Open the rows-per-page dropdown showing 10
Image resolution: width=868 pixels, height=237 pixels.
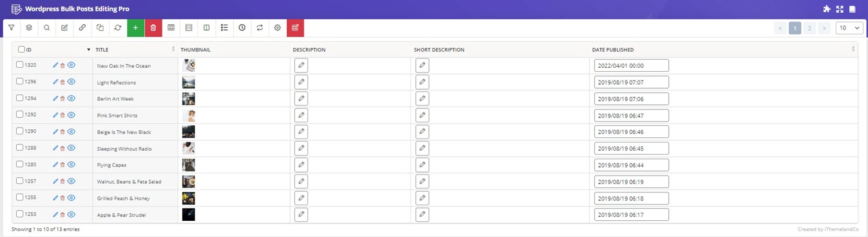[849, 28]
